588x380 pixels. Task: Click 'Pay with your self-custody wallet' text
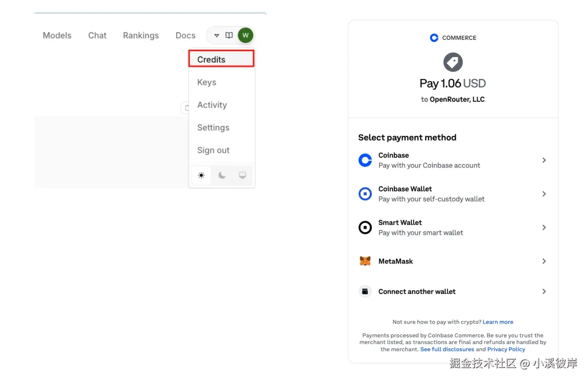click(x=432, y=199)
